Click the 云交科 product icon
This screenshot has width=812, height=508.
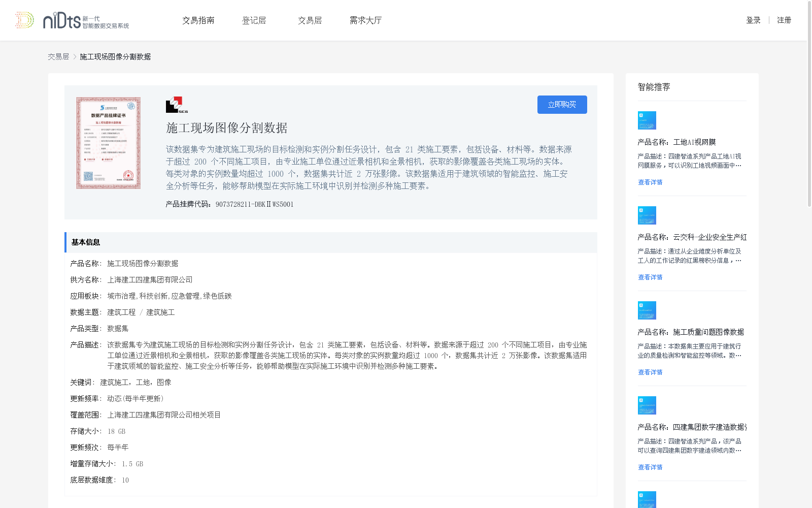click(x=647, y=215)
